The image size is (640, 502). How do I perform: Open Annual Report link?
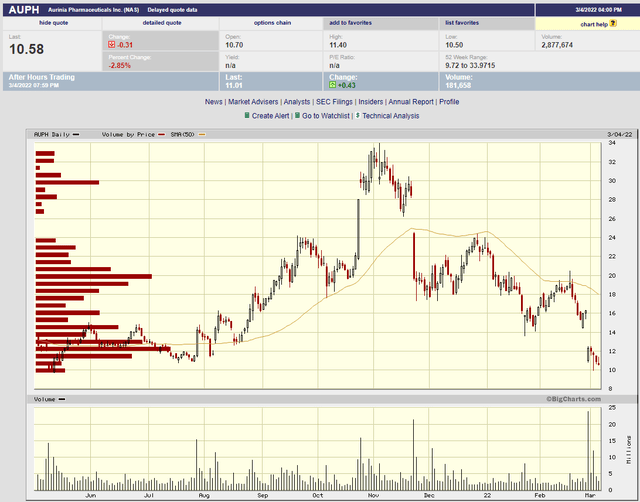pyautogui.click(x=411, y=102)
